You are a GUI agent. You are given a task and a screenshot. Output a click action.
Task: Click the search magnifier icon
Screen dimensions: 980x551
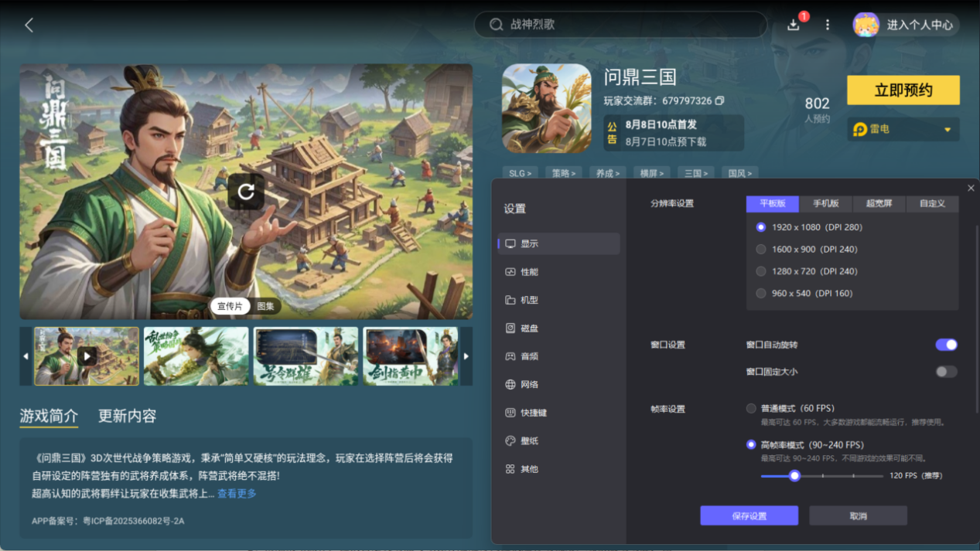497,25
